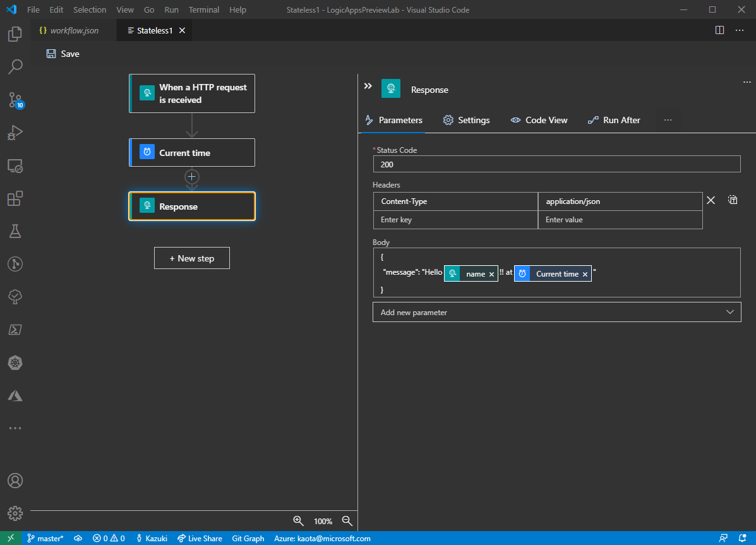
Task: Click the empty Enter value header field
Action: 620,219
